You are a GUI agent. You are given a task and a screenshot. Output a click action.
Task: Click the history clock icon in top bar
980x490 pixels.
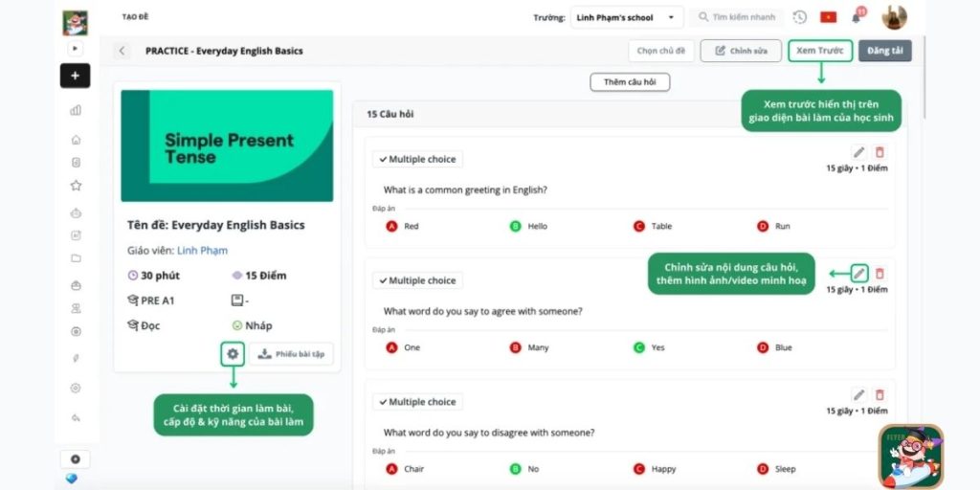[800, 17]
